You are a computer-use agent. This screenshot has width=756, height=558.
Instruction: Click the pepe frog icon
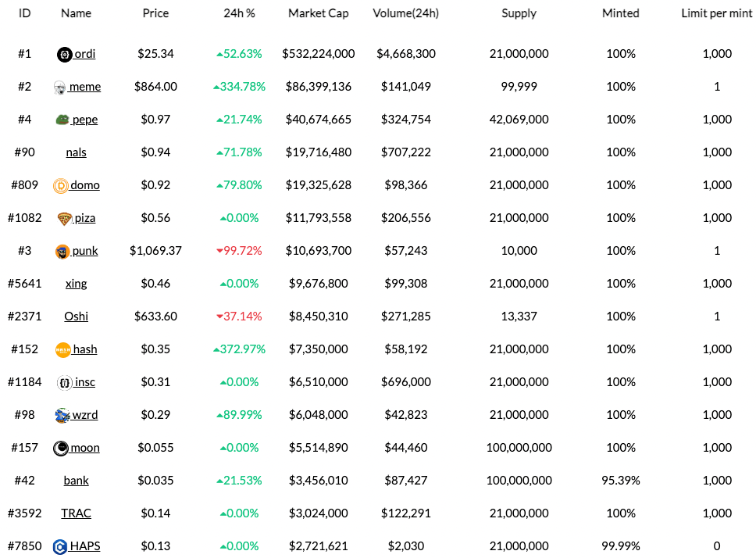(62, 120)
